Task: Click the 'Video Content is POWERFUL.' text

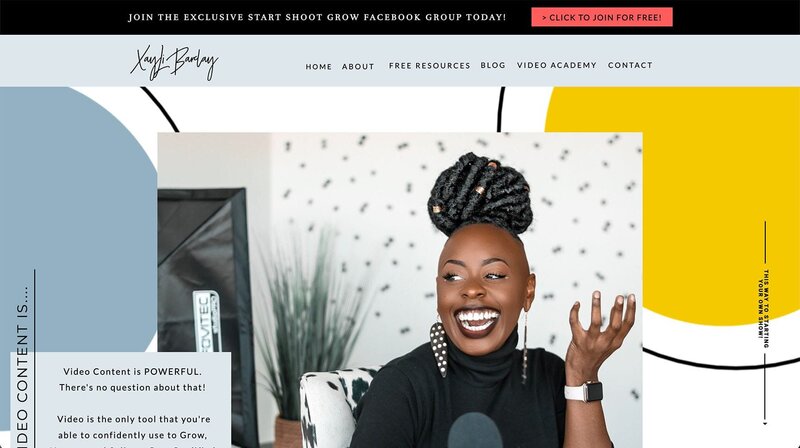Action: point(132,371)
